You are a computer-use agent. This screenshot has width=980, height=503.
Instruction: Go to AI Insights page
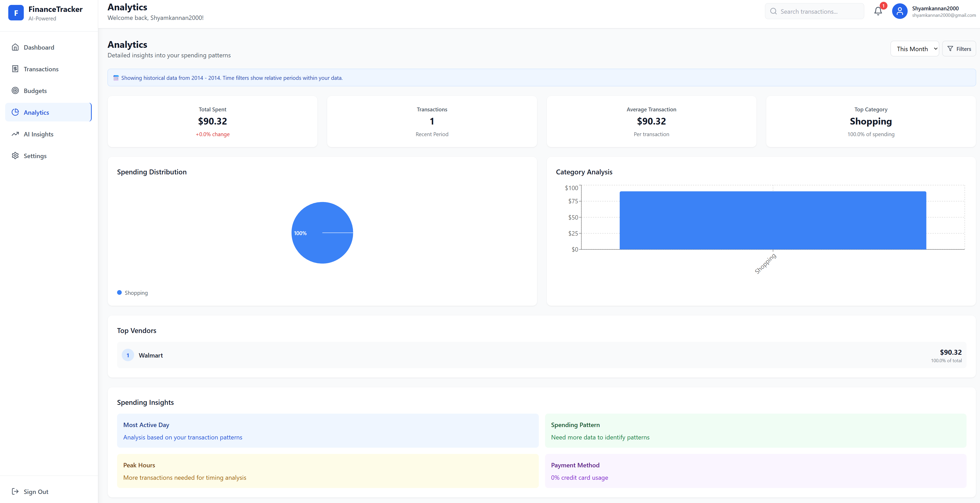[39, 134]
